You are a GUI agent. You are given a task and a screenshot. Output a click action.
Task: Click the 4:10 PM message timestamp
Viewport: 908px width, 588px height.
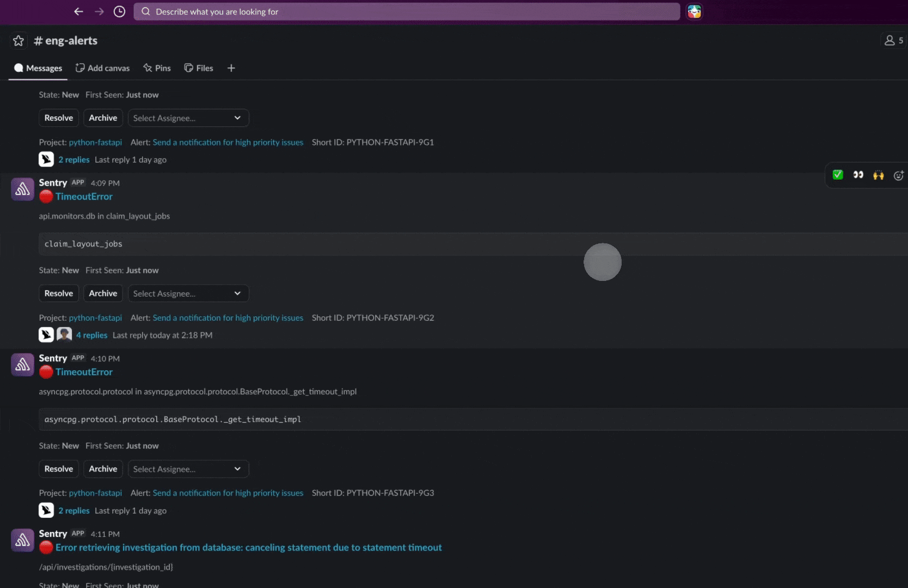pyautogui.click(x=105, y=358)
